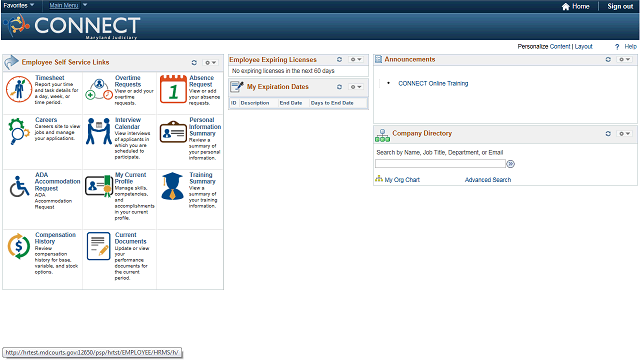
Task: Click the End Date column header
Action: coord(291,103)
